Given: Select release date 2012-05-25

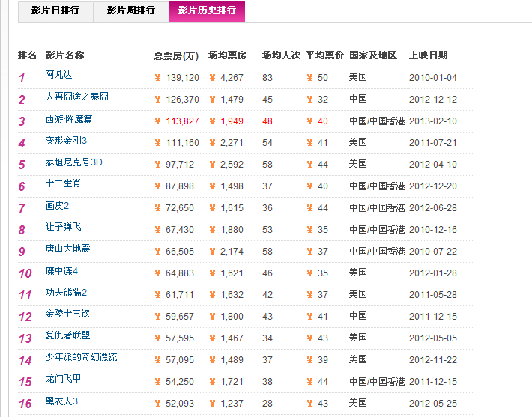Looking at the screenshot, I should point(433,403).
